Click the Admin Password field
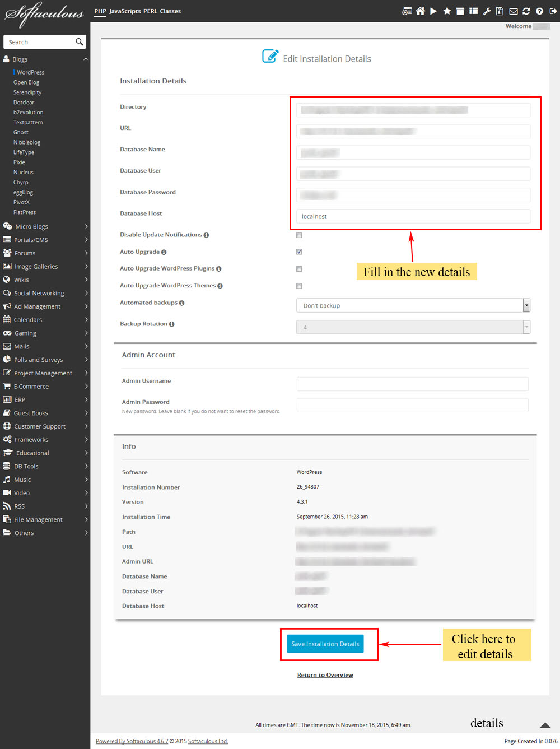 click(412, 405)
